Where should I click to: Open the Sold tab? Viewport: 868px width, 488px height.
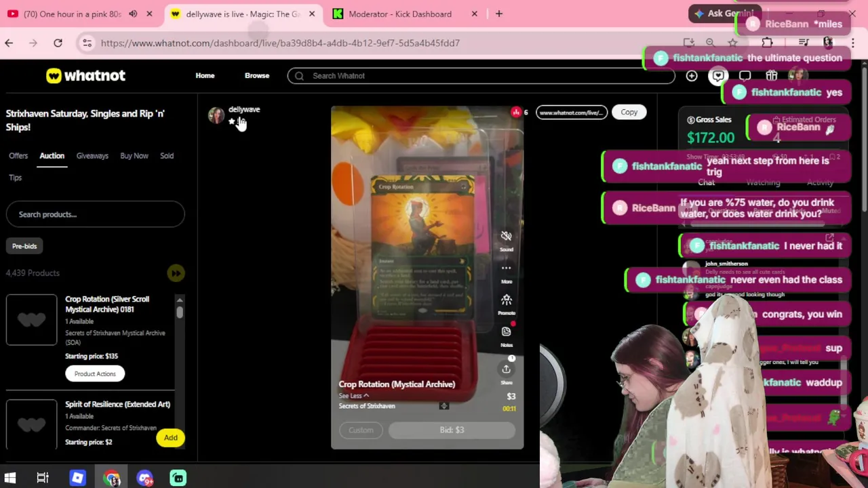tap(167, 156)
